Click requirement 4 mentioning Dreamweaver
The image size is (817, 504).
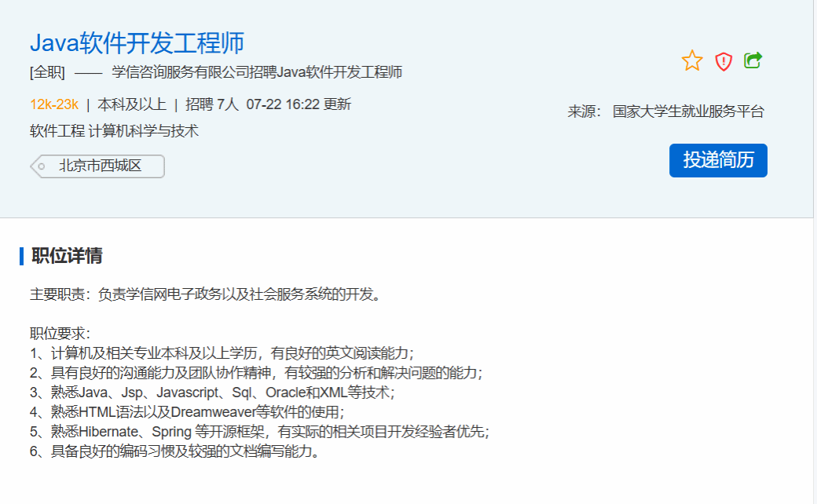[x=187, y=411]
